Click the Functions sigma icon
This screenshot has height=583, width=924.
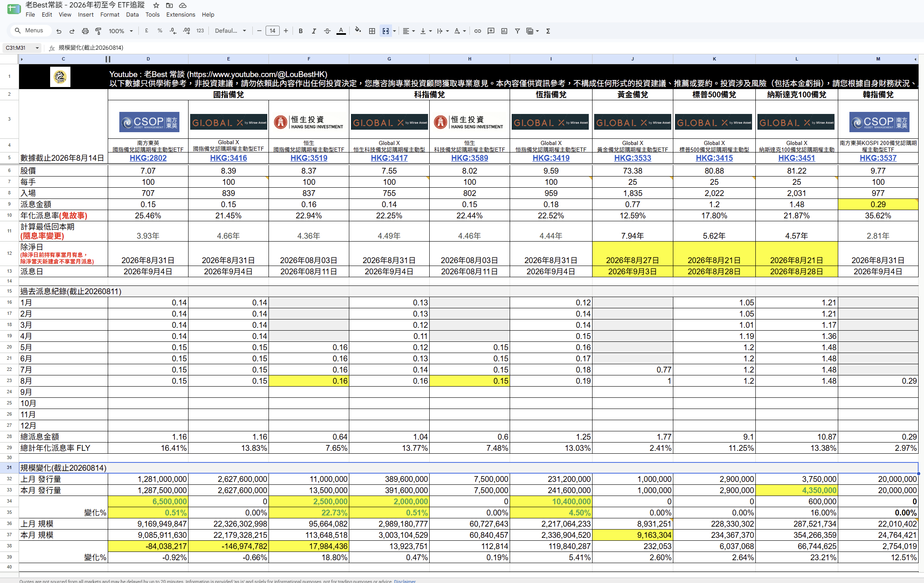pyautogui.click(x=548, y=31)
